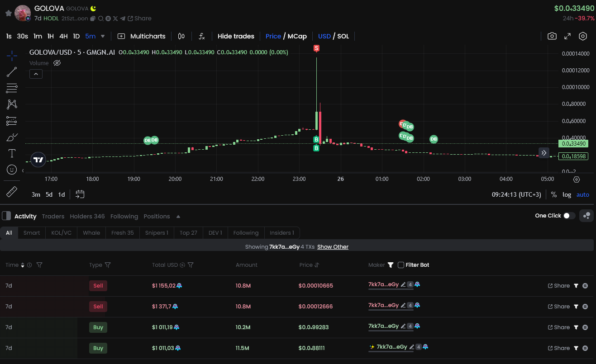This screenshot has height=364, width=596.
Task: Open the emoji icons drawing tool
Action: tap(12, 170)
